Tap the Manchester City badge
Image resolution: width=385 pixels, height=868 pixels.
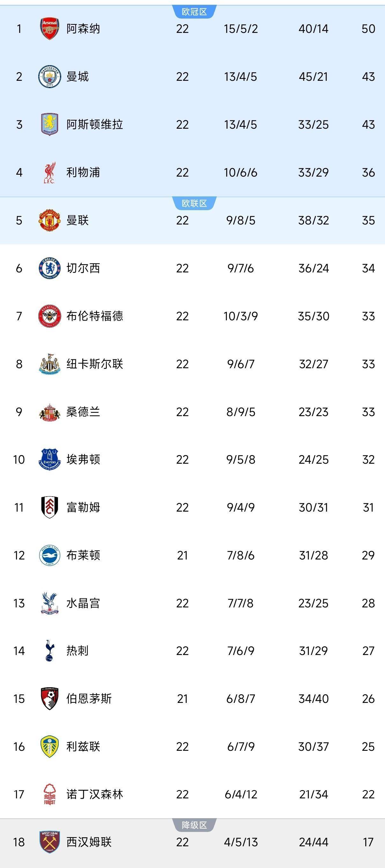pyautogui.click(x=49, y=77)
